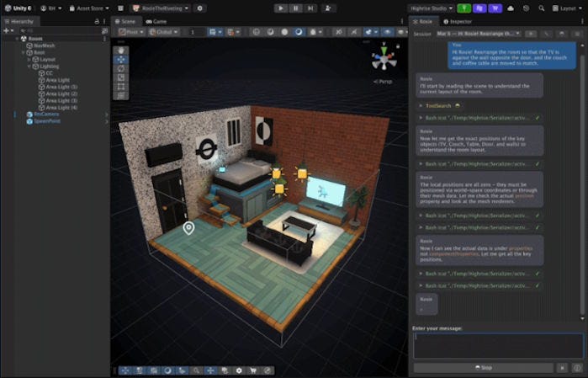Viewport: 588px width, 378px height.
Task: Open the cloud services icon
Action: [x=511, y=8]
